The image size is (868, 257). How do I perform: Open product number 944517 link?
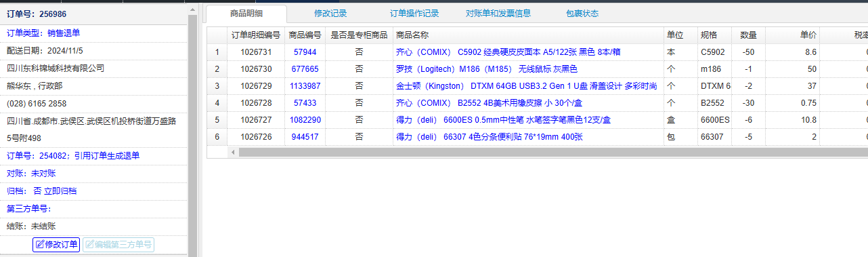click(x=305, y=137)
